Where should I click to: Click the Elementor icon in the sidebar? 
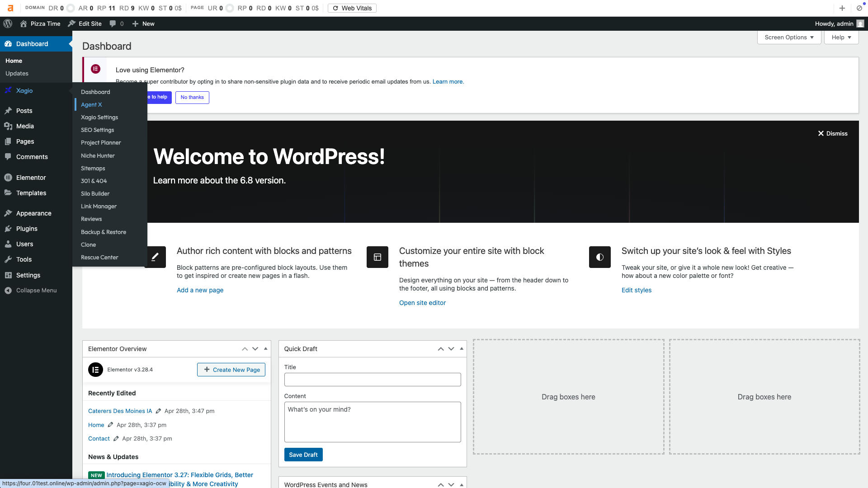(8, 178)
